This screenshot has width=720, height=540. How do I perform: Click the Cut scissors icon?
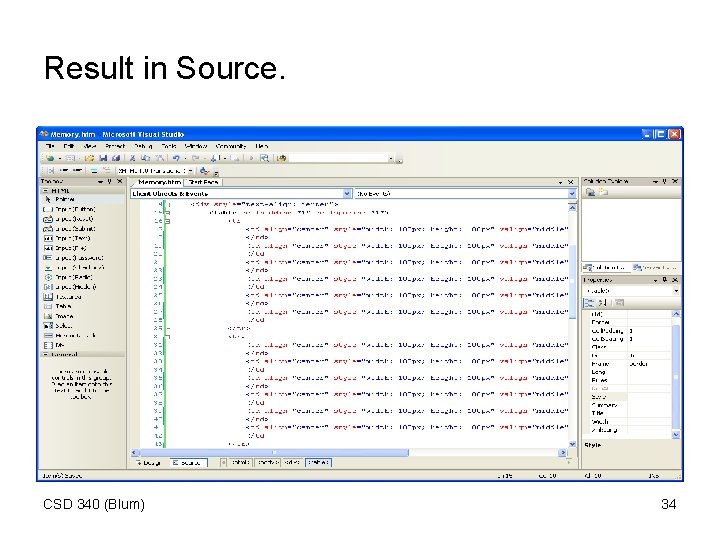point(133,158)
